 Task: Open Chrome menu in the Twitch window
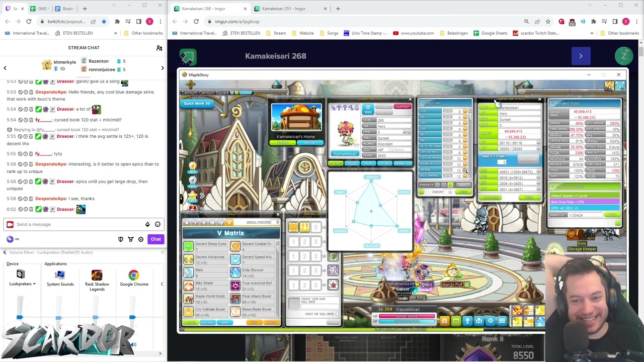click(160, 22)
